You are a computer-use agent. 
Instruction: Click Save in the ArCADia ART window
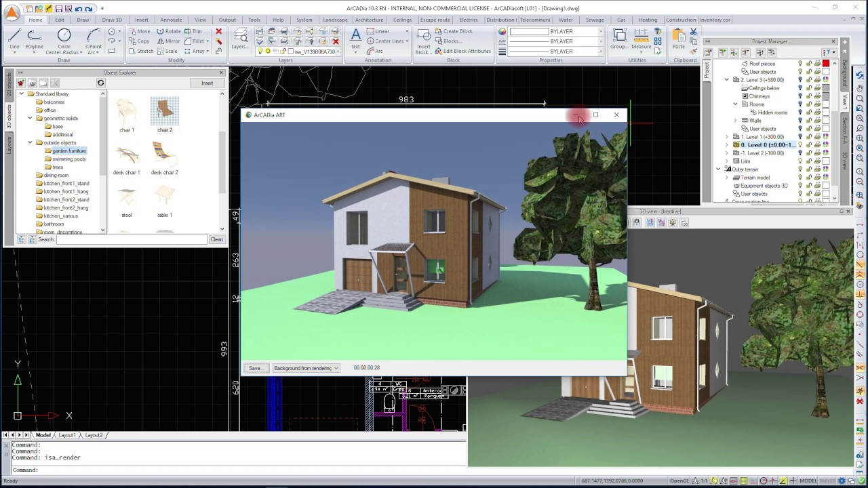point(255,368)
